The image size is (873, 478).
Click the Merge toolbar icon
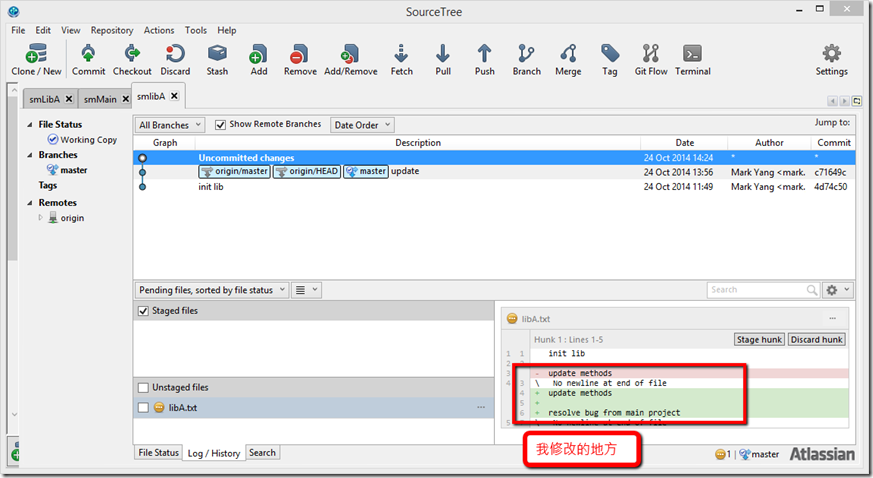click(x=568, y=60)
